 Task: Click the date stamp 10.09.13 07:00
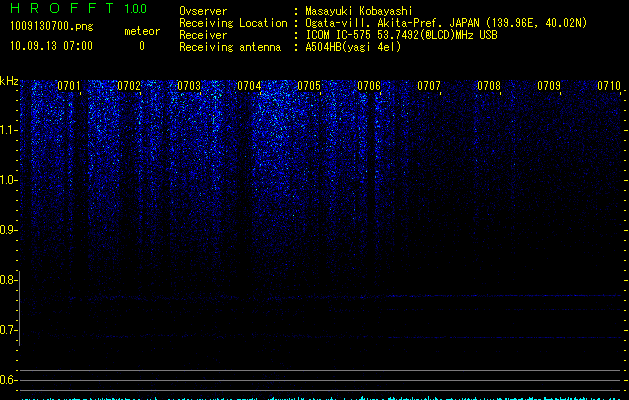coord(51,45)
